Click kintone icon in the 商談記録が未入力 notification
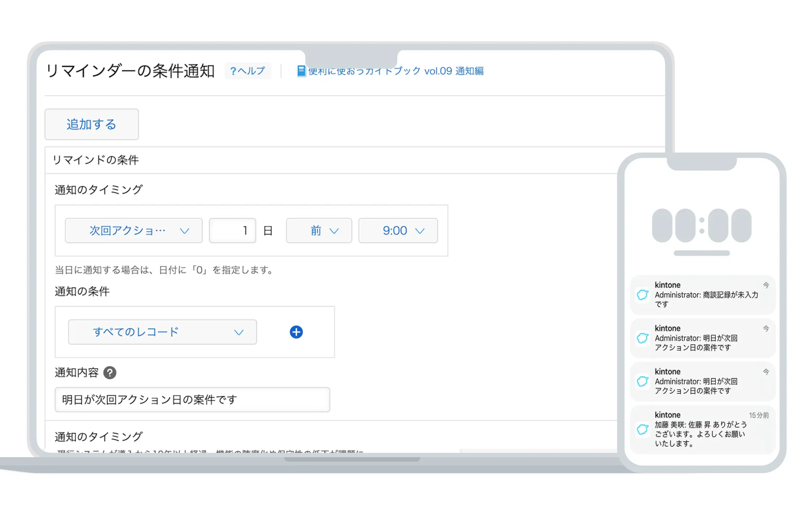Image resolution: width=812 pixels, height=508 pixels. 643,295
